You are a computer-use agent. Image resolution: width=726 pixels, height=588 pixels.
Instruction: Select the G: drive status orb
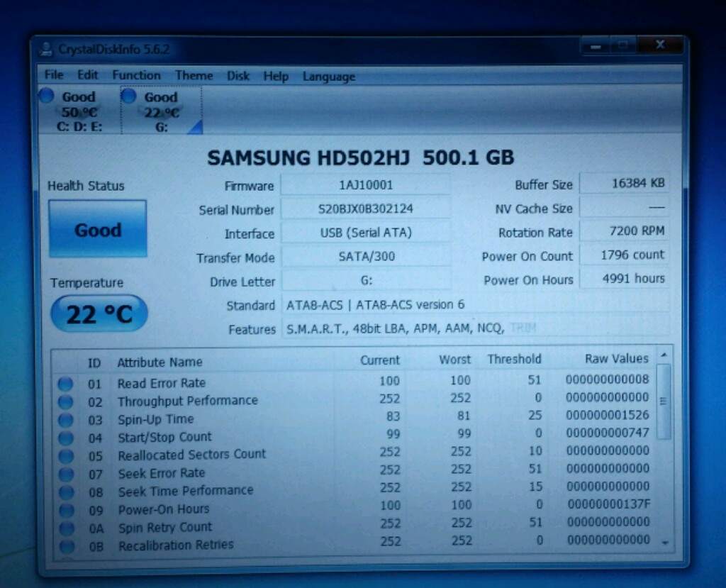click(x=129, y=96)
